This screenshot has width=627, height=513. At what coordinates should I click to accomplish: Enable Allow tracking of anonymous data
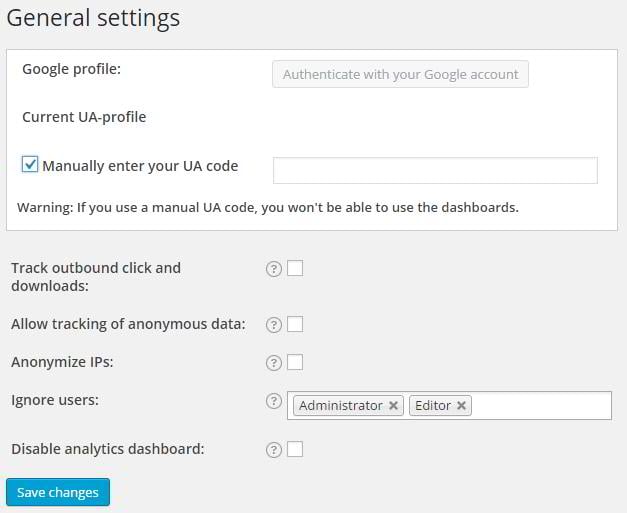[x=295, y=324]
